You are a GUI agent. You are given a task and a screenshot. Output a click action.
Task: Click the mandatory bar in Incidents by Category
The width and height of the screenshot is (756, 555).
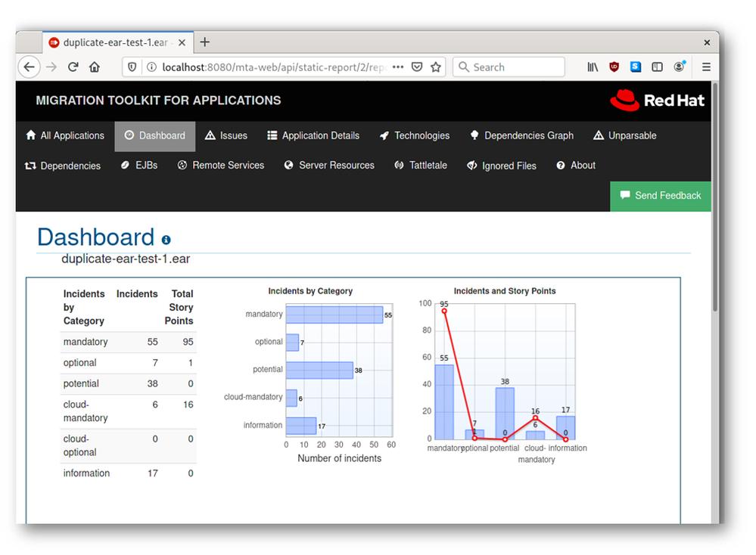click(x=334, y=315)
